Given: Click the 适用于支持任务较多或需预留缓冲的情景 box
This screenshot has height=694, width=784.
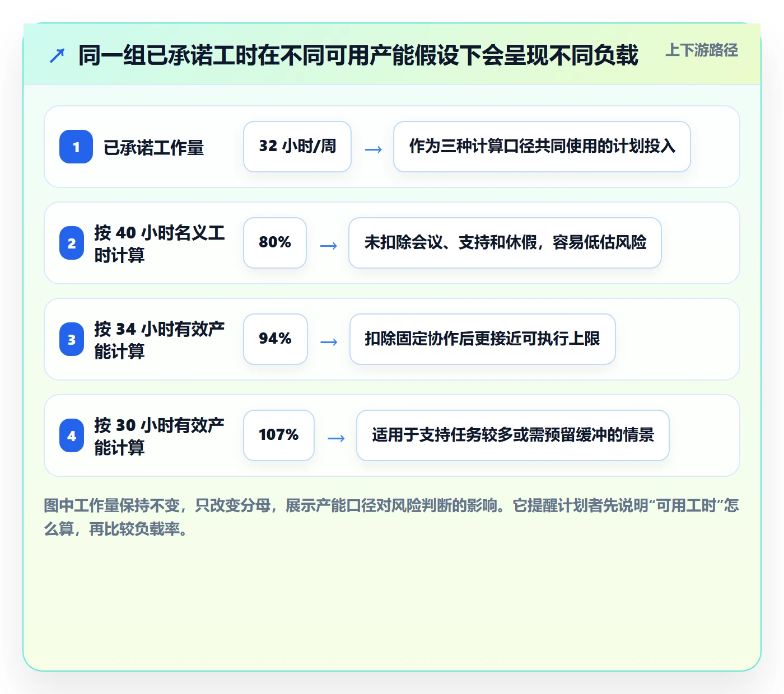Looking at the screenshot, I should [x=513, y=435].
